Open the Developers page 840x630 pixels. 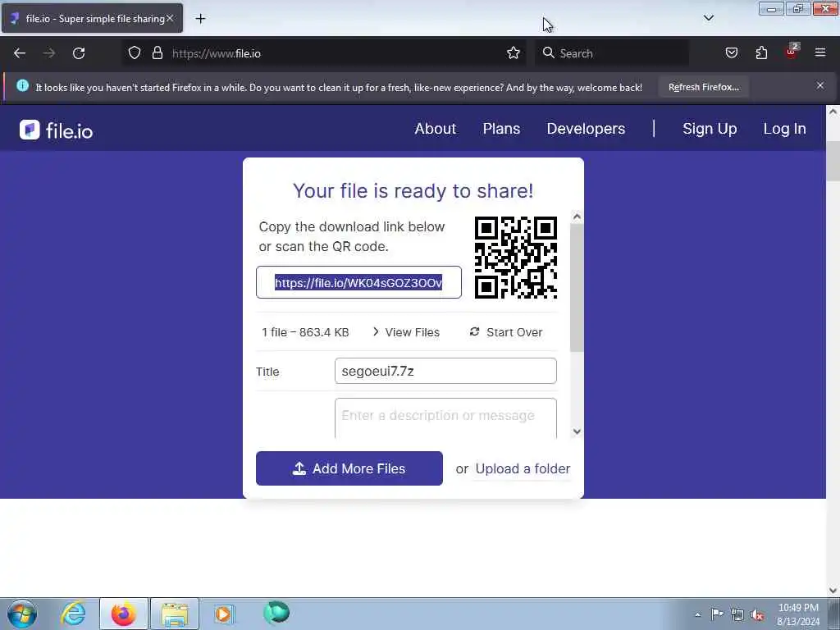[586, 129]
